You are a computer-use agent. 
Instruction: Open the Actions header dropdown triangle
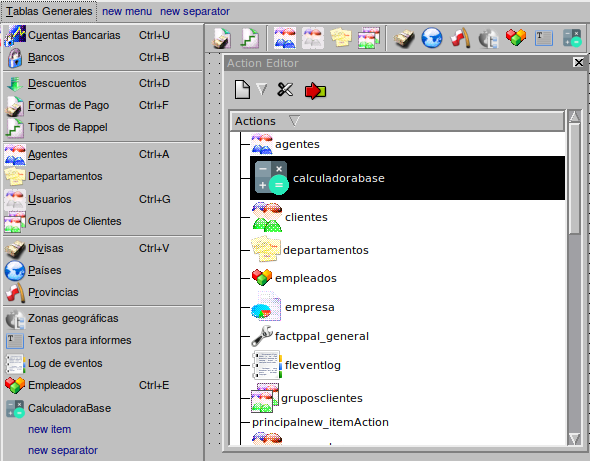(294, 121)
